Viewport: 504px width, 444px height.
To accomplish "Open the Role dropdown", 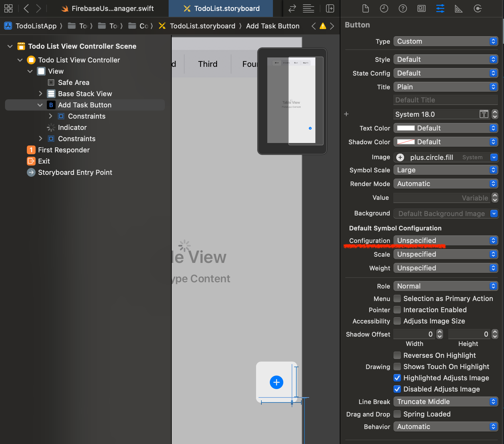I will coord(446,286).
